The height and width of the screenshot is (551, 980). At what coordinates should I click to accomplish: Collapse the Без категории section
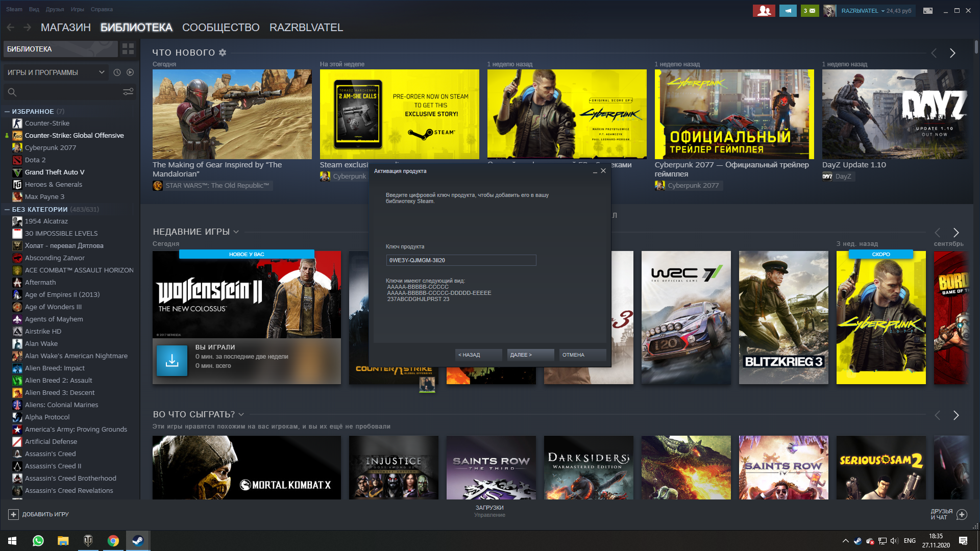point(7,209)
